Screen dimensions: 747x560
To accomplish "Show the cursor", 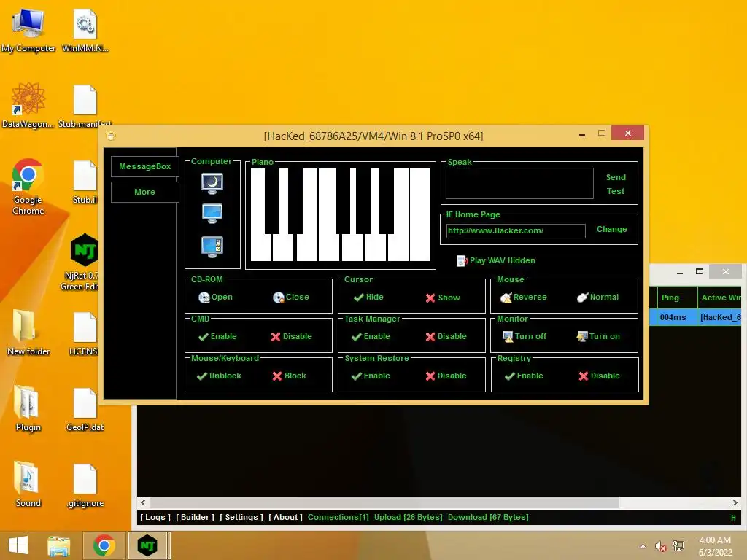I will [x=443, y=297].
